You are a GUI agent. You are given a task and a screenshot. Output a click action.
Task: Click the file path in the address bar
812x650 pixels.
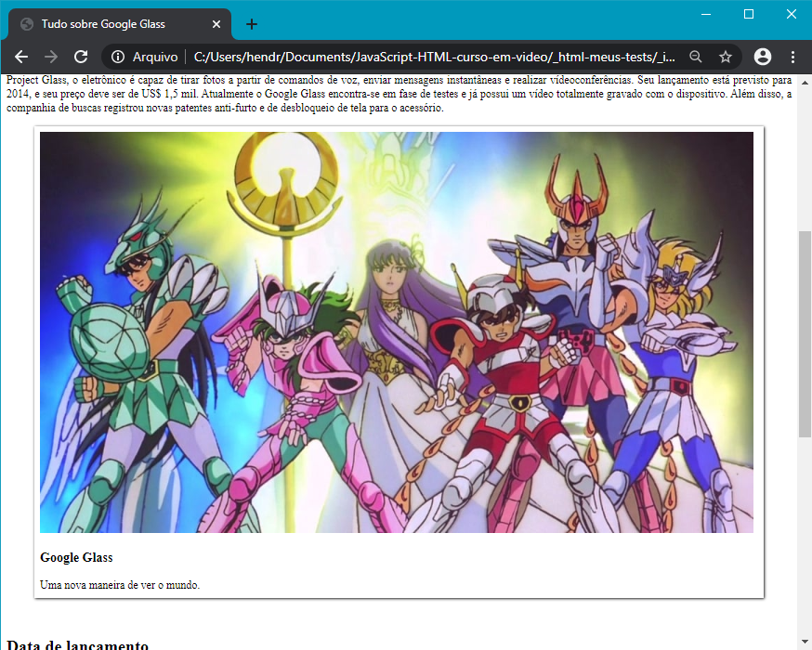pos(434,57)
